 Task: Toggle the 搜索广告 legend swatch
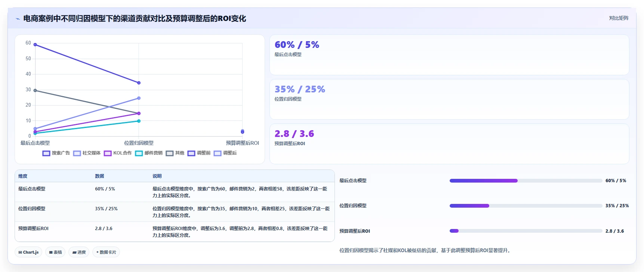pos(46,153)
